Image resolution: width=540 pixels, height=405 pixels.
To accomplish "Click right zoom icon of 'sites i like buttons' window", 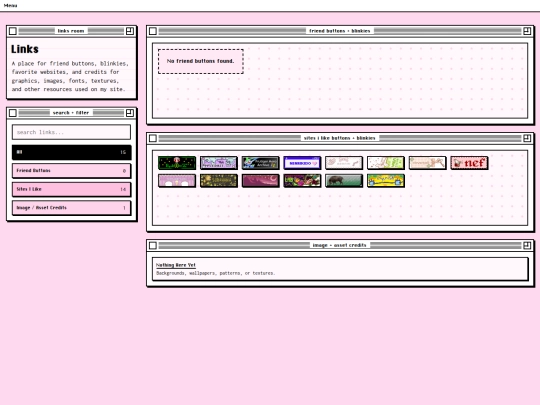I will click(x=527, y=138).
